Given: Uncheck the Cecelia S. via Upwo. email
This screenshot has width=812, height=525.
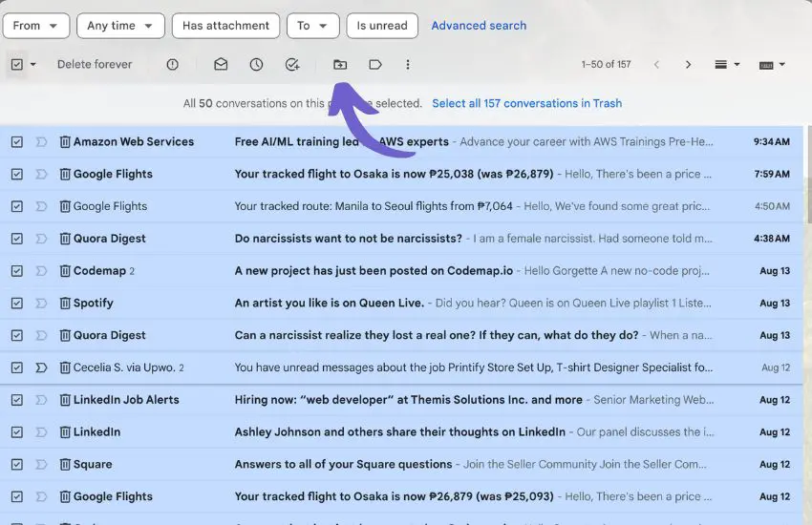Looking at the screenshot, I should tap(16, 367).
